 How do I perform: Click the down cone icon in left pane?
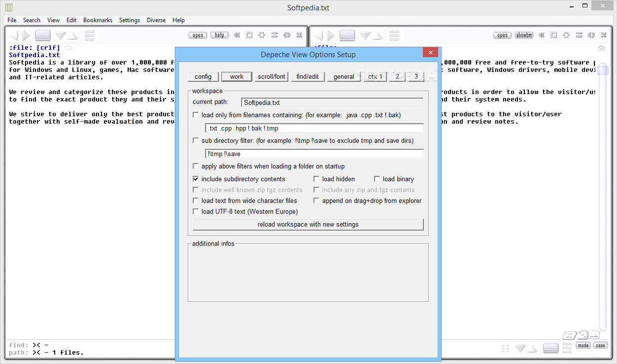coord(61,35)
